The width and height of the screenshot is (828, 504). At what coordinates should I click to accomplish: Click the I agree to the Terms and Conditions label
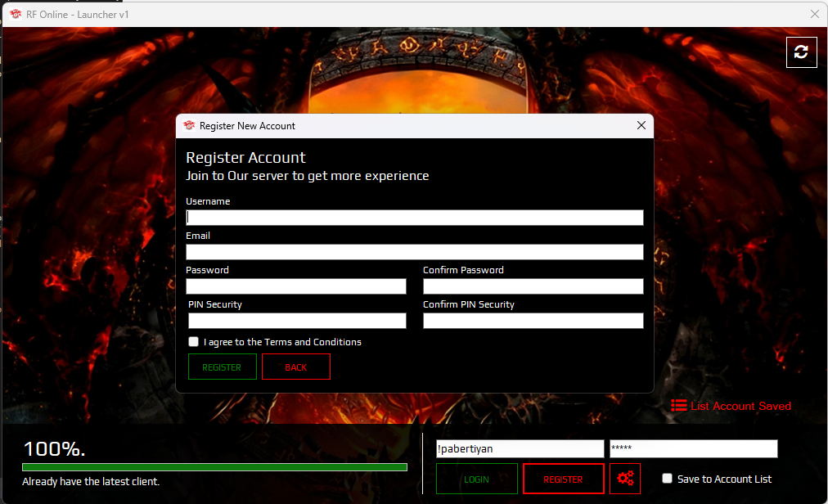click(x=282, y=342)
